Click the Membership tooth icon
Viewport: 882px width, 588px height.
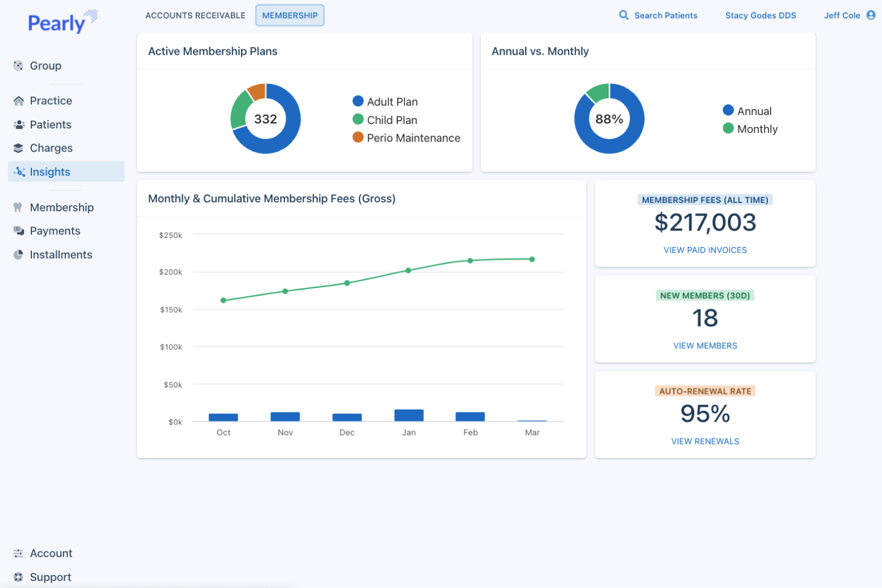click(18, 207)
